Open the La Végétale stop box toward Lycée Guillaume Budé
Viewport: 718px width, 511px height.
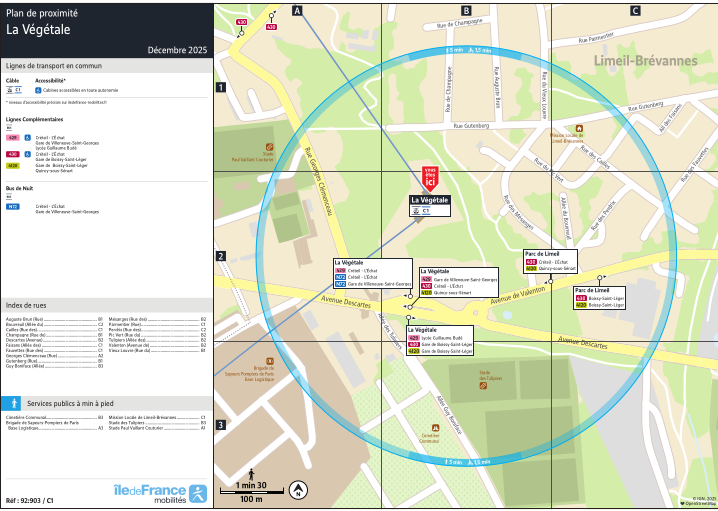440,341
